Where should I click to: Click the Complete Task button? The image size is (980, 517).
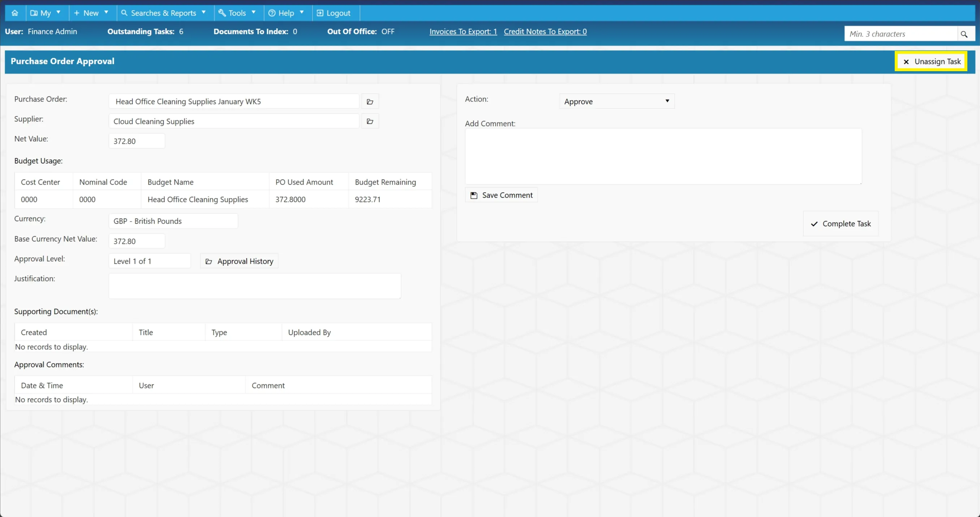pos(841,224)
